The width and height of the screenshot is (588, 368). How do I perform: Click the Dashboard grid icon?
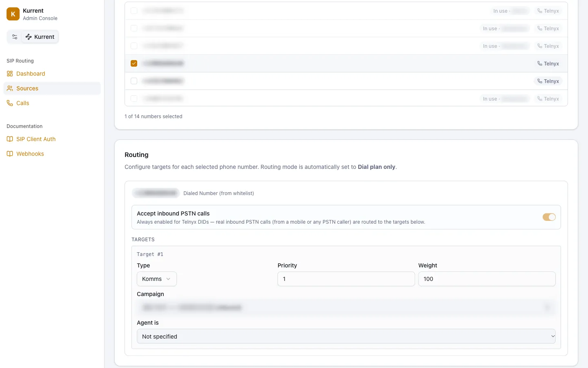(10, 74)
